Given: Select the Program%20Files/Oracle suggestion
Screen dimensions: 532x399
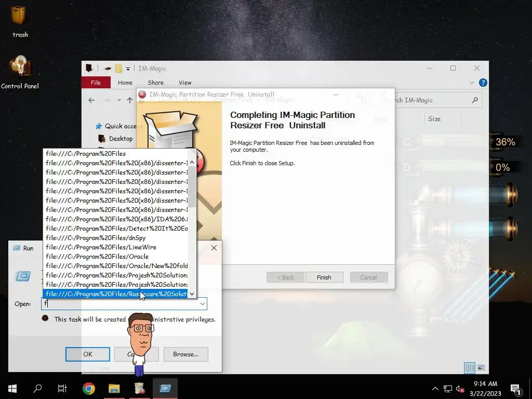Looking at the screenshot, I should [x=116, y=257].
